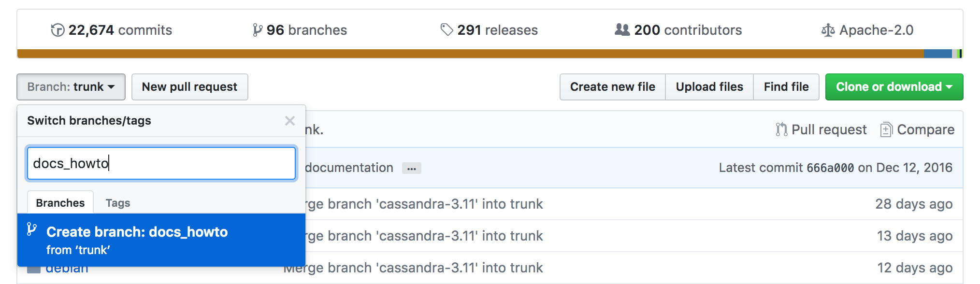Expand the commit message ellipsis

pos(412,169)
